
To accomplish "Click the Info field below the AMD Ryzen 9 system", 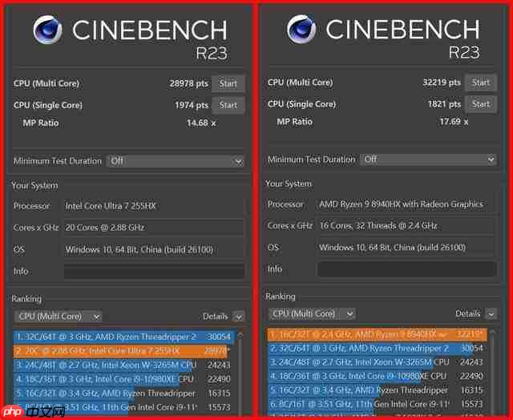I will pyautogui.click(x=406, y=269).
